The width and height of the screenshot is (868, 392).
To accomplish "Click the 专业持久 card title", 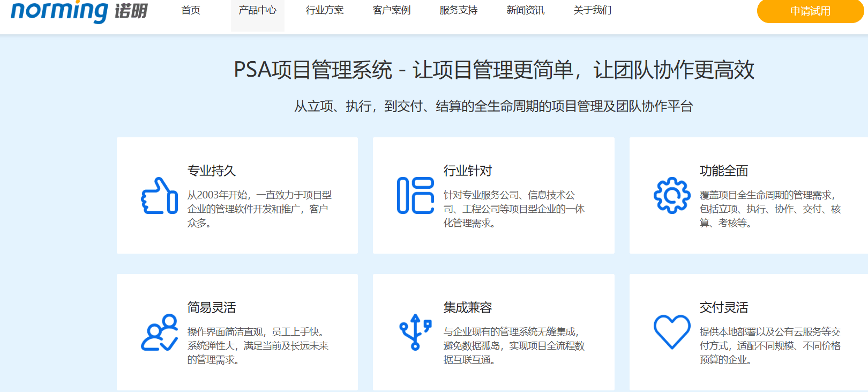I will pos(212,171).
